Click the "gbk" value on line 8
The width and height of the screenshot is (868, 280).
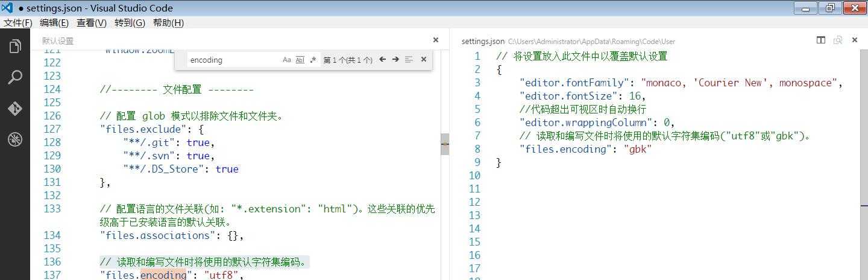coord(638,149)
